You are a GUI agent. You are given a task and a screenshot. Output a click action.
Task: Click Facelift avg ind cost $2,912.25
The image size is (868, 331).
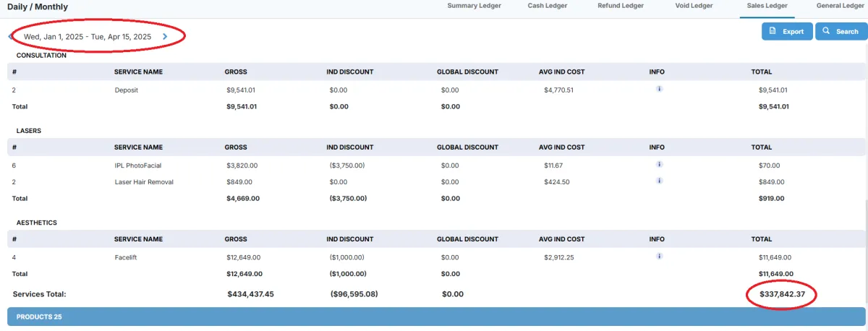[x=559, y=257]
